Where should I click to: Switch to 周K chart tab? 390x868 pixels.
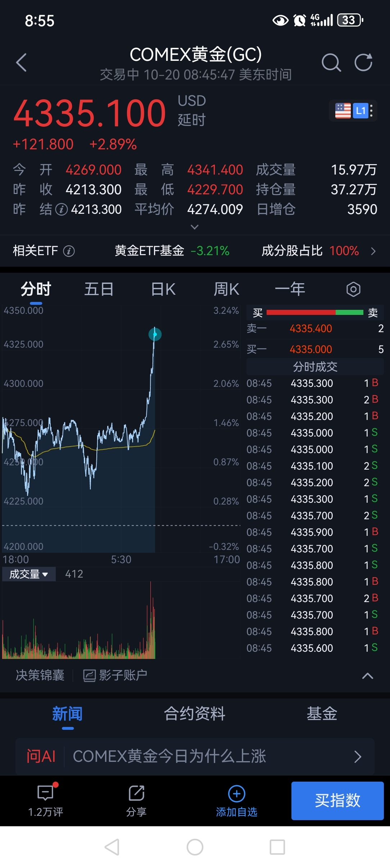226,289
